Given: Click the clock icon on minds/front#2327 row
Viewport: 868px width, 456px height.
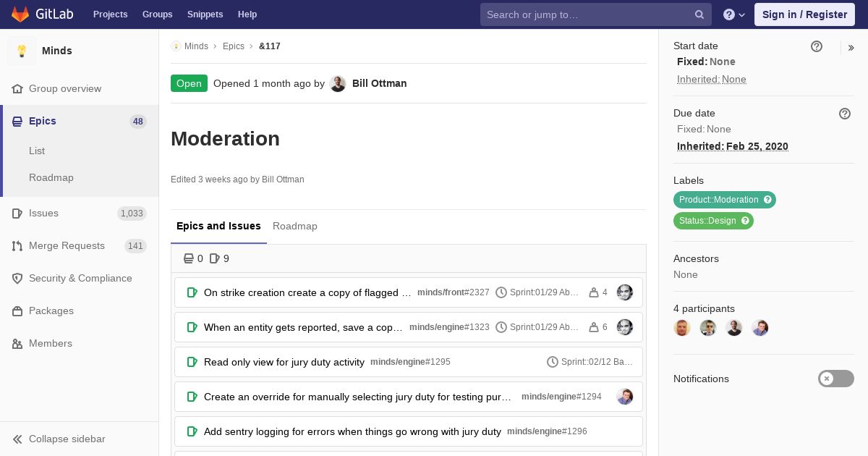Looking at the screenshot, I should [501, 292].
